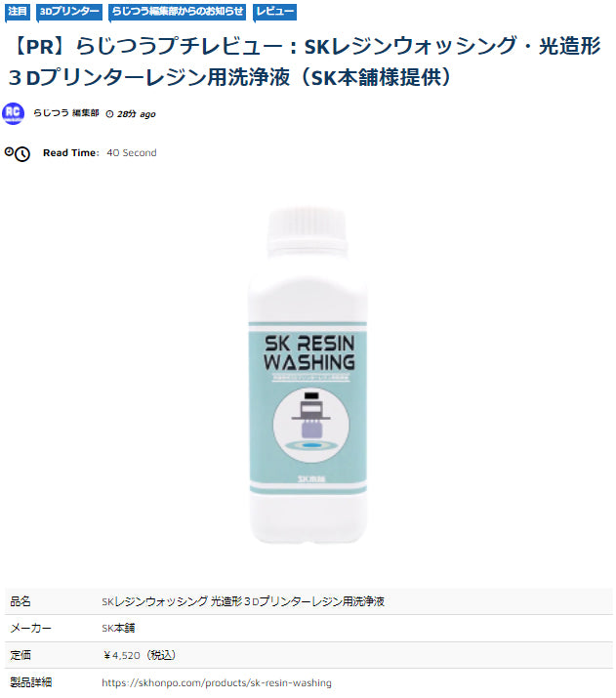Image resolution: width=616 pixels, height=698 pixels.
Task: Click the bottle's white cap in the photo
Action: [x=308, y=231]
